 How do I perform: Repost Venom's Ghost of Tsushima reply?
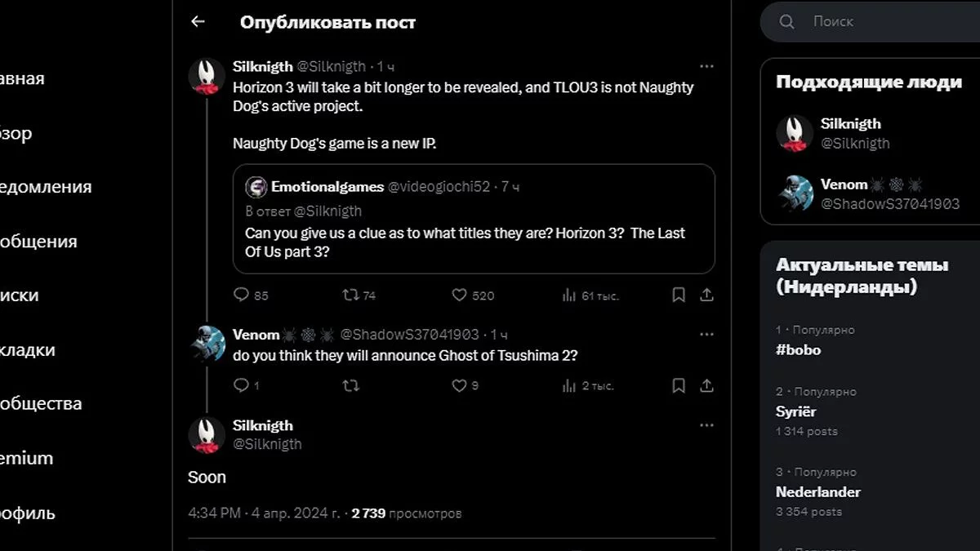pyautogui.click(x=350, y=385)
